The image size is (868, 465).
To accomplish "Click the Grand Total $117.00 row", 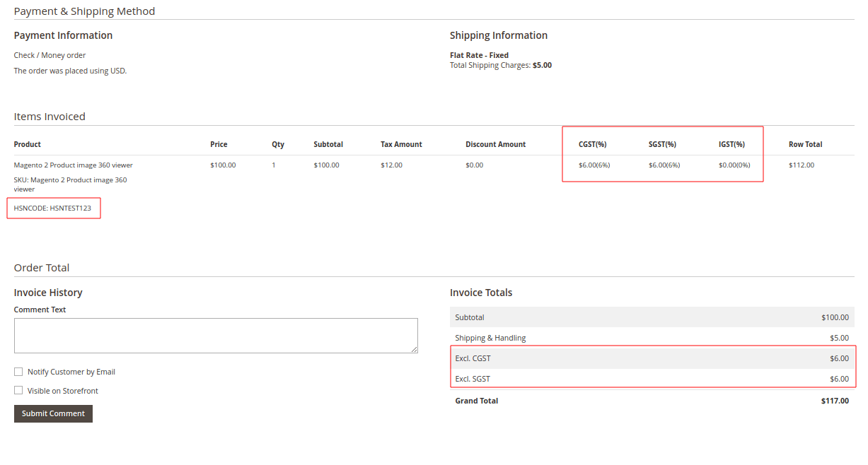I will [651, 401].
